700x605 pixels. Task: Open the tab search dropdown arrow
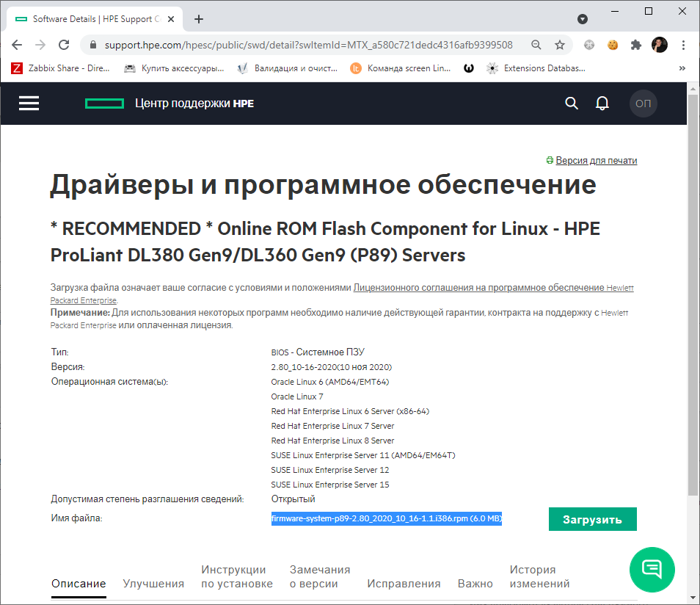click(x=582, y=19)
